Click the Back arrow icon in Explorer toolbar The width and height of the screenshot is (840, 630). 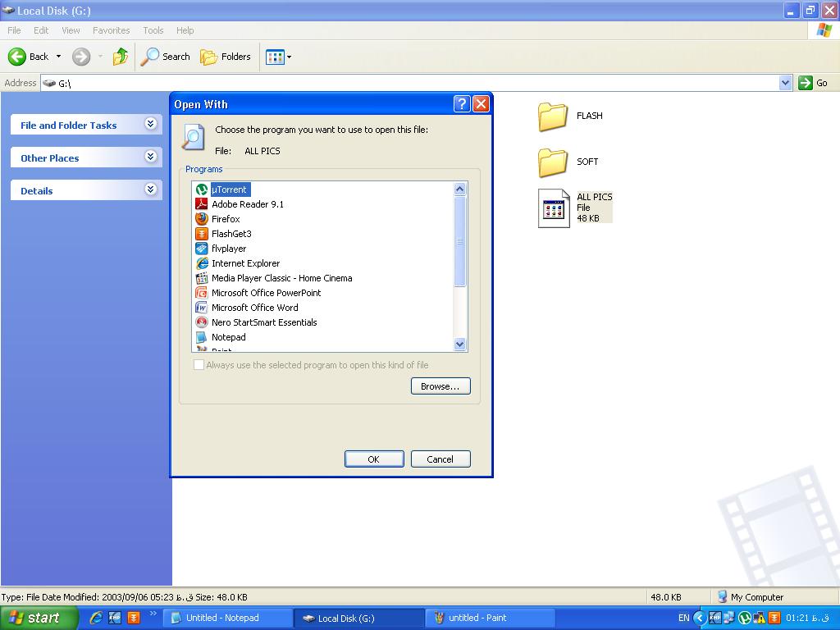tap(16, 57)
